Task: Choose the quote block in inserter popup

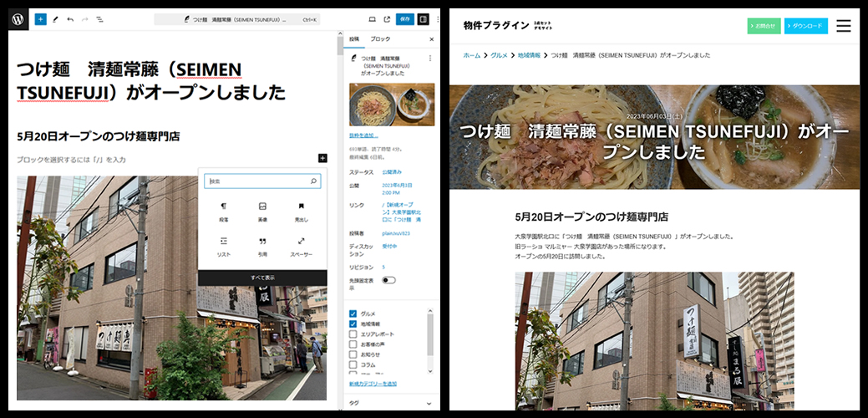Action: [262, 246]
